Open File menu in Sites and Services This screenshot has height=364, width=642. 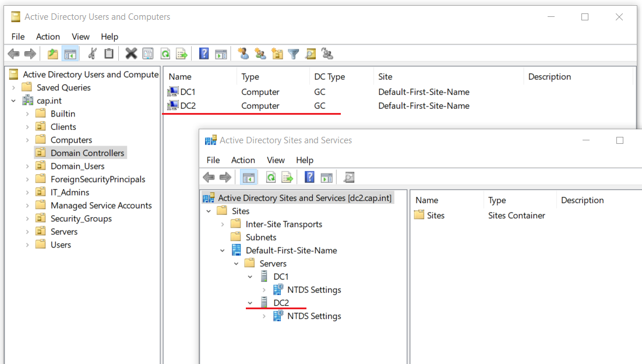pyautogui.click(x=213, y=160)
